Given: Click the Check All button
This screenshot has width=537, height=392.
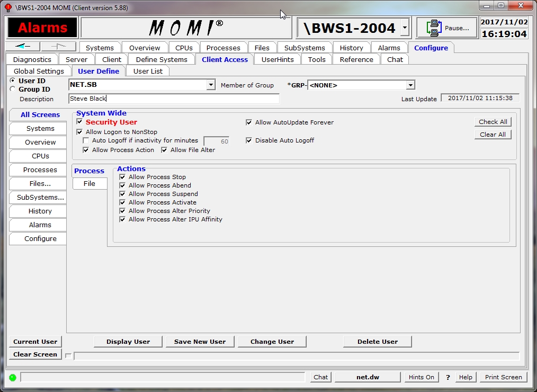Looking at the screenshot, I should [x=493, y=122].
